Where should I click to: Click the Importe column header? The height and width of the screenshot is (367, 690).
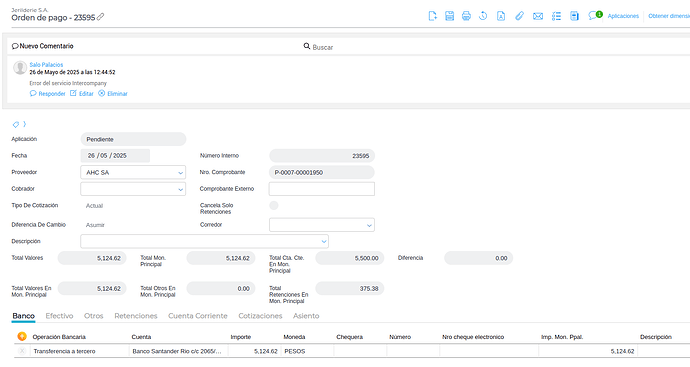241,337
